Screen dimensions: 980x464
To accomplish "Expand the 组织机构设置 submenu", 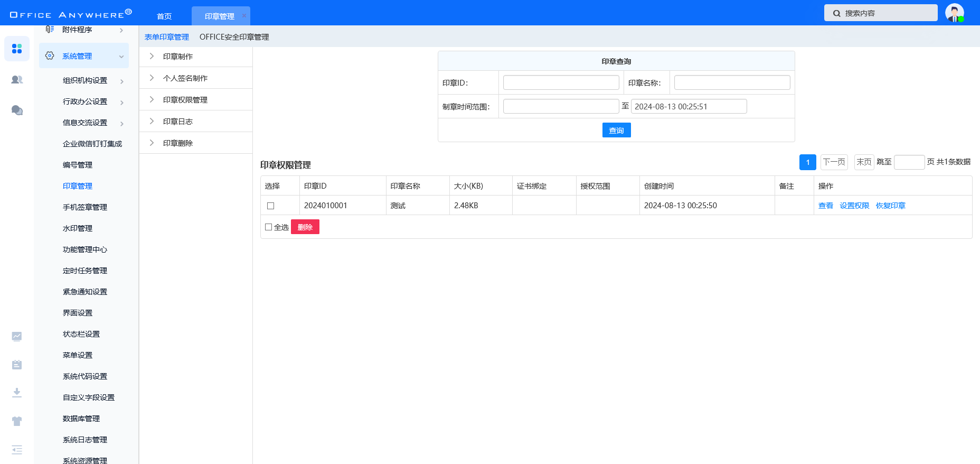I will pyautogui.click(x=121, y=81).
